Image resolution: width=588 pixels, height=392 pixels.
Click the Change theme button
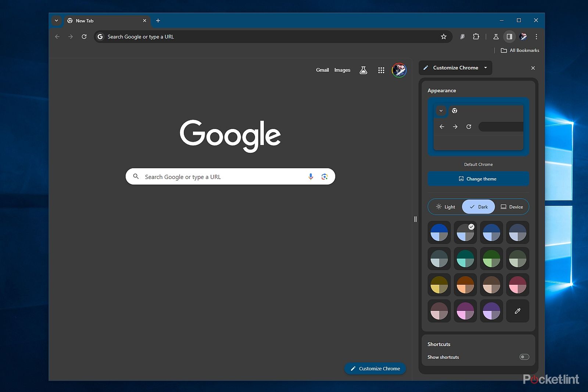pyautogui.click(x=478, y=179)
